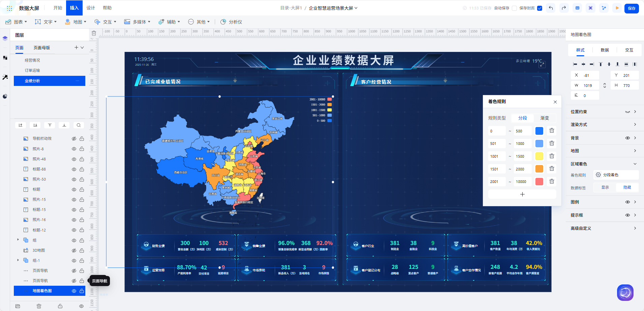The height and width of the screenshot is (311, 644).
Task: Open the 开始 menu tab
Action: tap(58, 8)
